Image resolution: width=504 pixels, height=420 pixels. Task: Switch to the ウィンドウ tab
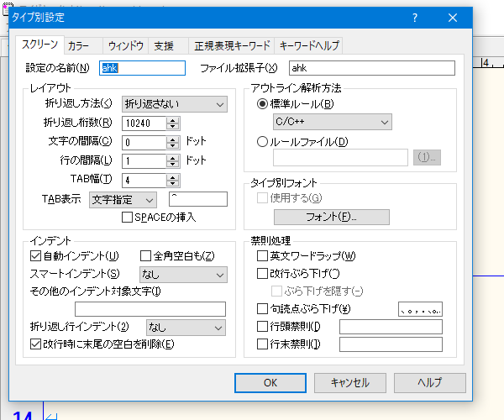126,46
